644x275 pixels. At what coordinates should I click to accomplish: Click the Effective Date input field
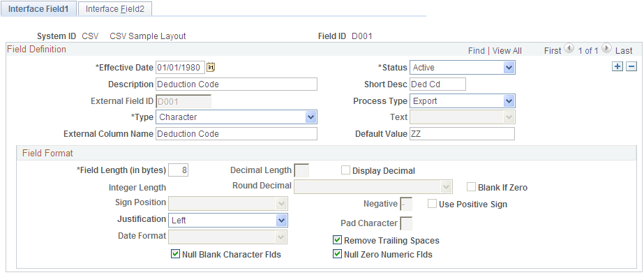click(x=180, y=68)
